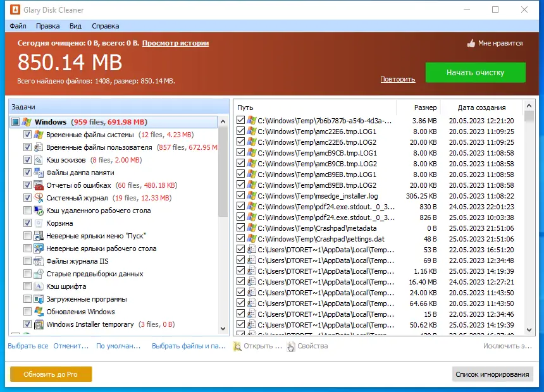Screen dimensions: 544x392
Task: Click Обновить до Pro button
Action: pyautogui.click(x=51, y=374)
